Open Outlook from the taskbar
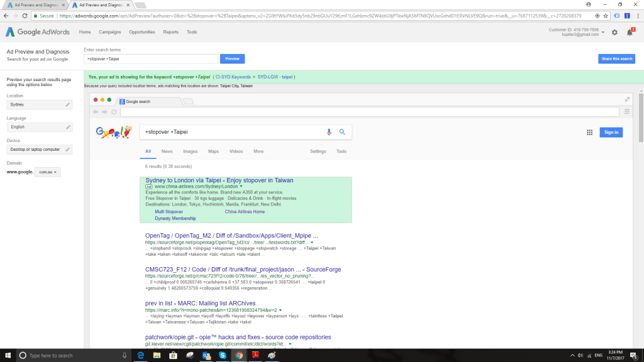 (x=206, y=356)
